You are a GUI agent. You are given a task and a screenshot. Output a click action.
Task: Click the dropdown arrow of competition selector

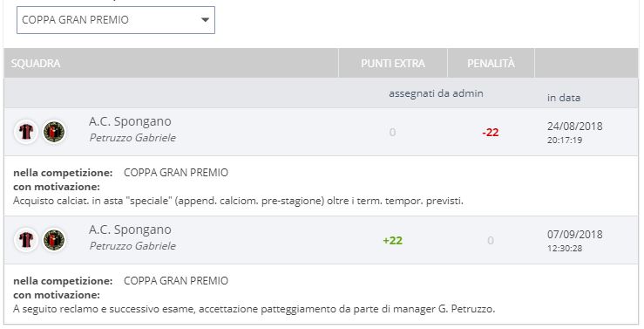click(x=205, y=20)
